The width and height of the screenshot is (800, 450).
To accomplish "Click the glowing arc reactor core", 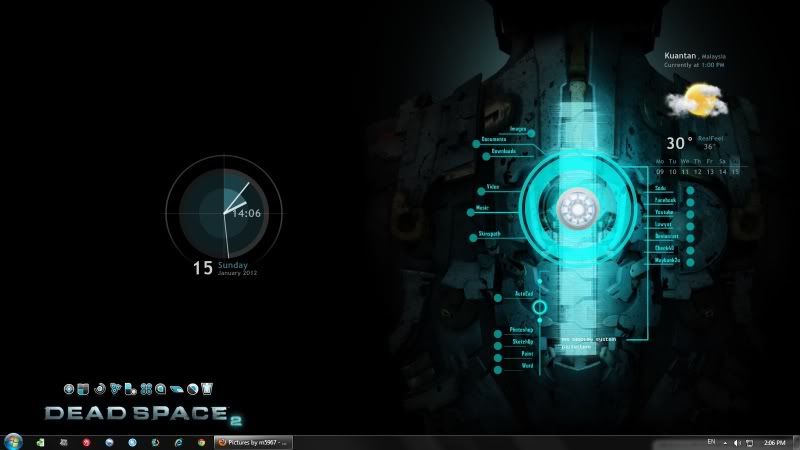I will coord(578,209).
